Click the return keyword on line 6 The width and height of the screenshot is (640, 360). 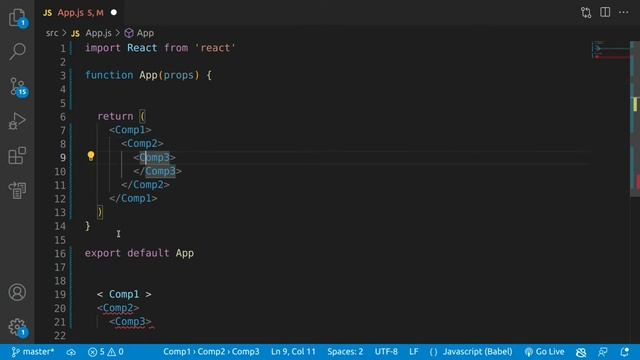(115, 116)
